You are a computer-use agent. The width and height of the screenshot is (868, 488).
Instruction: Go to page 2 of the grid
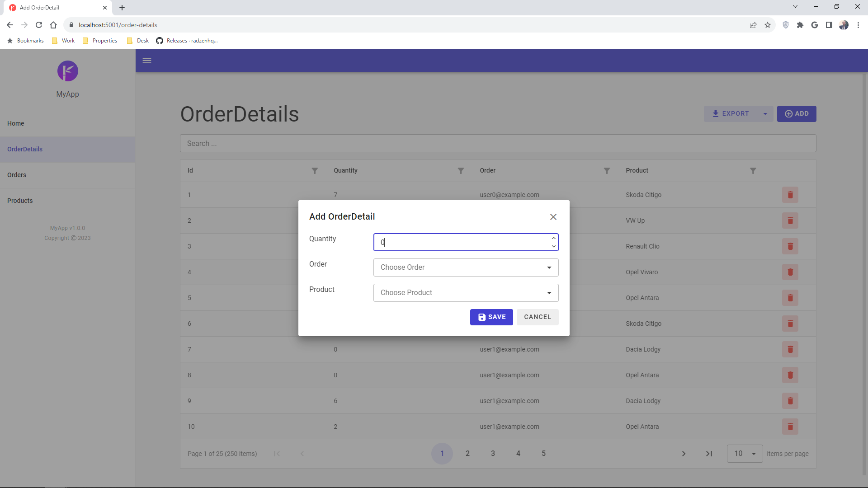[467, 454]
